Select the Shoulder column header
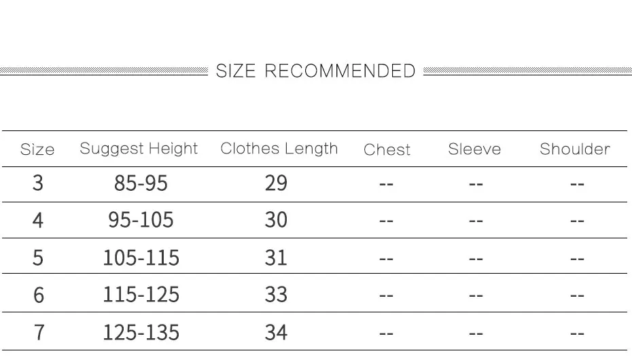The image size is (632, 364). click(x=575, y=149)
